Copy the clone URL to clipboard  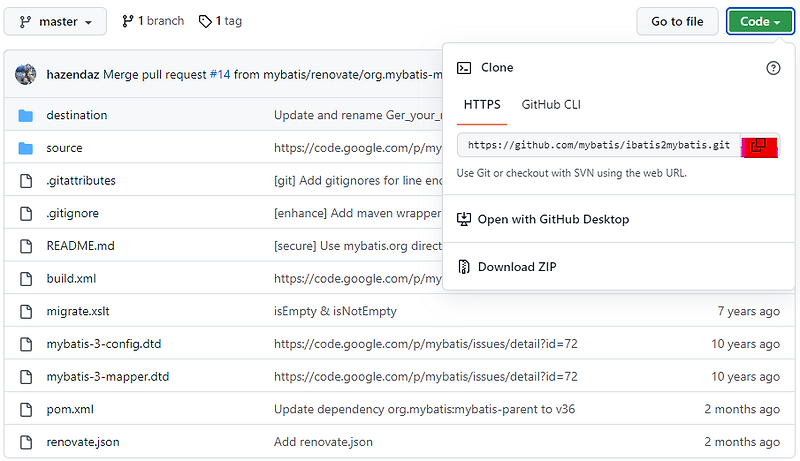point(759,146)
